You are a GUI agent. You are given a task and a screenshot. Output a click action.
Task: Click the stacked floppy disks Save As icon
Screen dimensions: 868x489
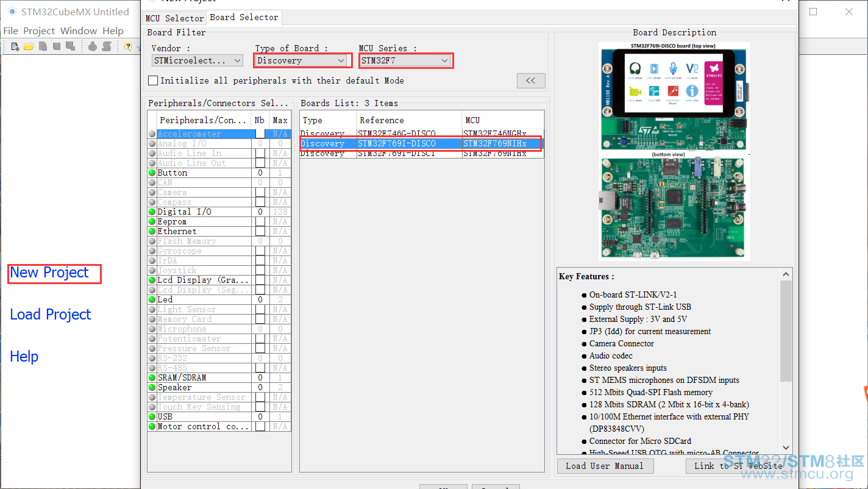(x=70, y=46)
